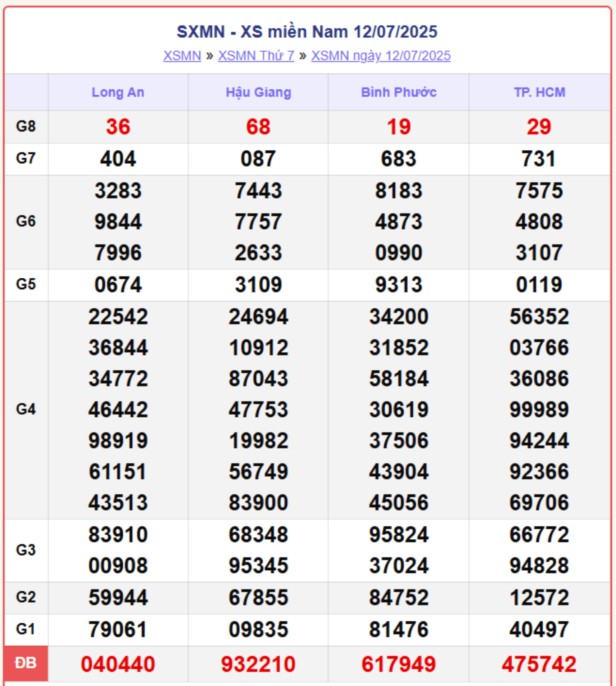Viewport: 616px width, 686px height.
Task: Click G6 number 0990
Action: (399, 253)
